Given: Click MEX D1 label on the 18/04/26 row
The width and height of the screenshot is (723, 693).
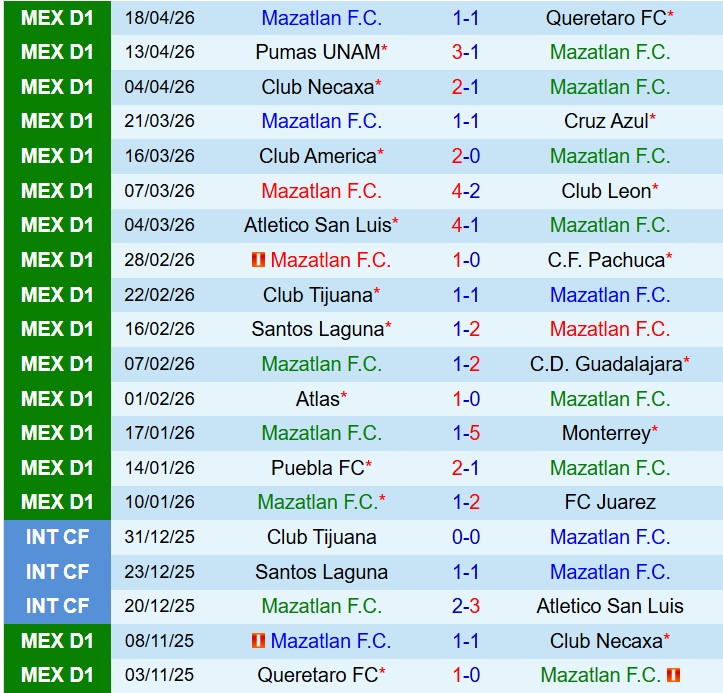Looking at the screenshot, I should 57,18.
